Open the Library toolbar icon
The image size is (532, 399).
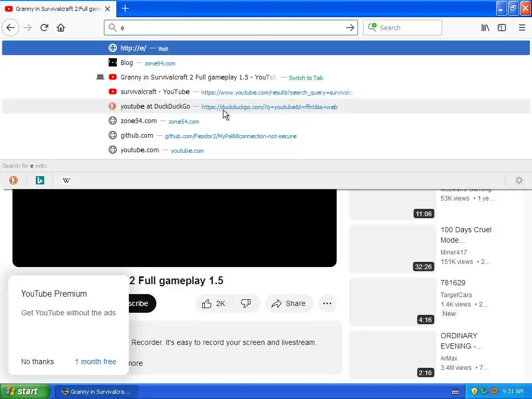click(x=485, y=28)
